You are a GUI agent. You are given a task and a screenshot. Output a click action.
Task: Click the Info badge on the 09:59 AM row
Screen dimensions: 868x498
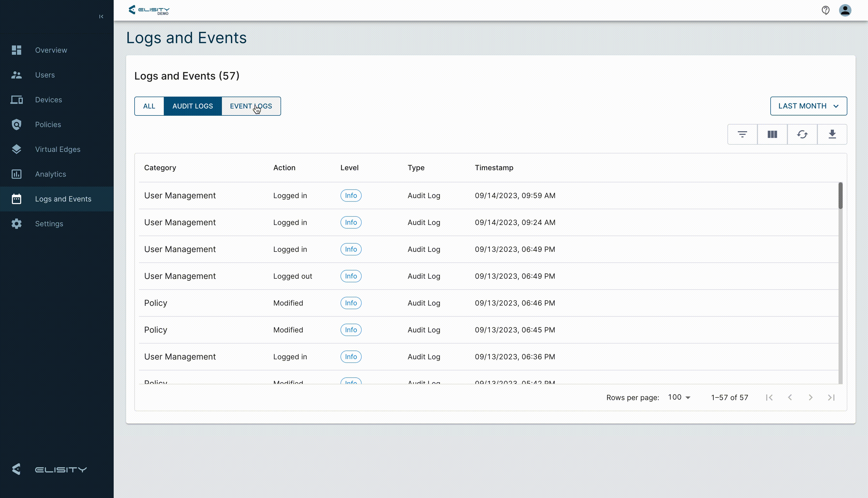click(351, 195)
